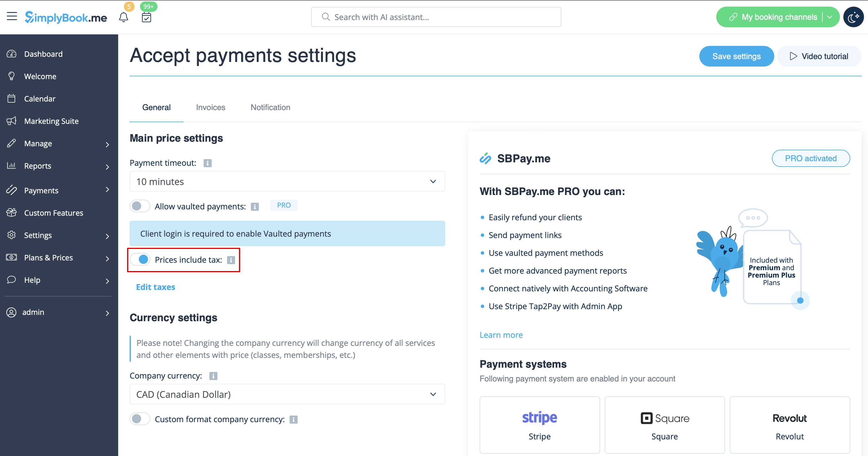Viewport: 868px width, 456px height.
Task: Click the Save settings button
Action: (736, 56)
